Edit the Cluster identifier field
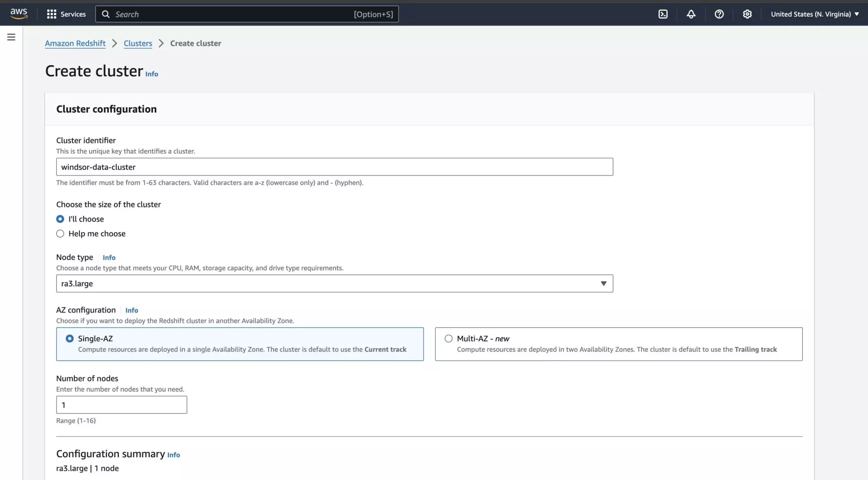 pos(334,167)
